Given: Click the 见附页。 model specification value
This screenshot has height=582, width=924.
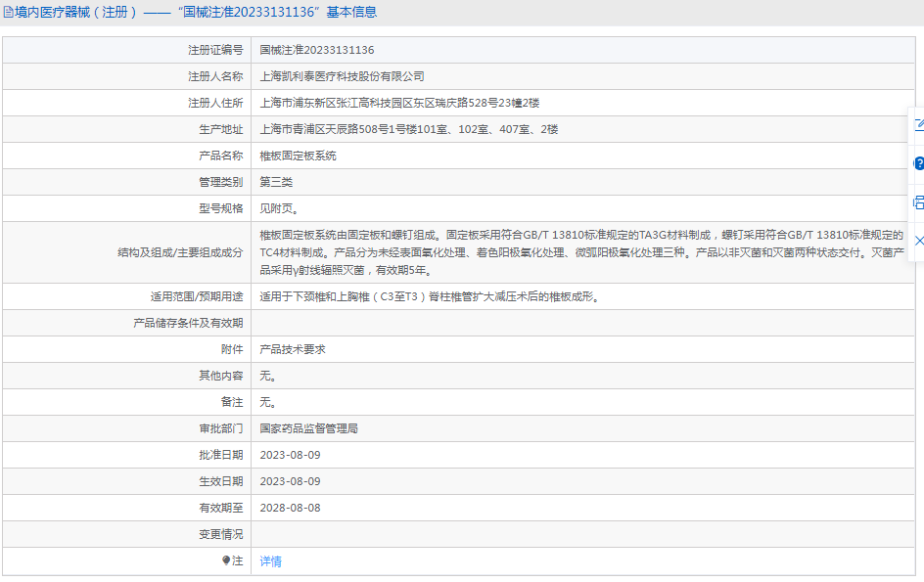Looking at the screenshot, I should tap(279, 208).
